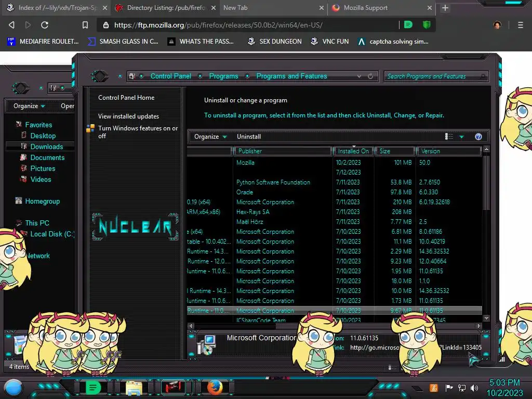Refresh Programs and Features via address bar icon

(370, 76)
